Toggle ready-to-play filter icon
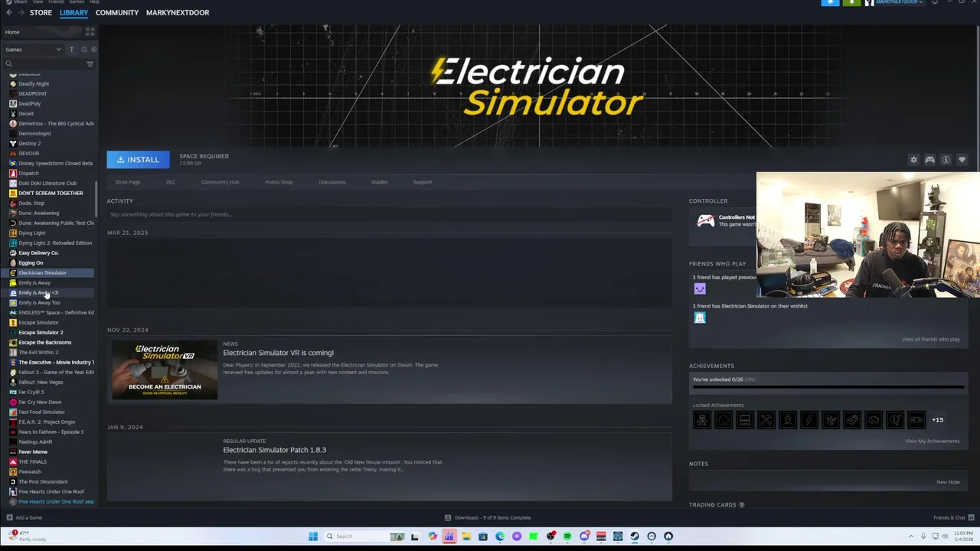Viewport: 980px width, 551px height. (x=93, y=49)
